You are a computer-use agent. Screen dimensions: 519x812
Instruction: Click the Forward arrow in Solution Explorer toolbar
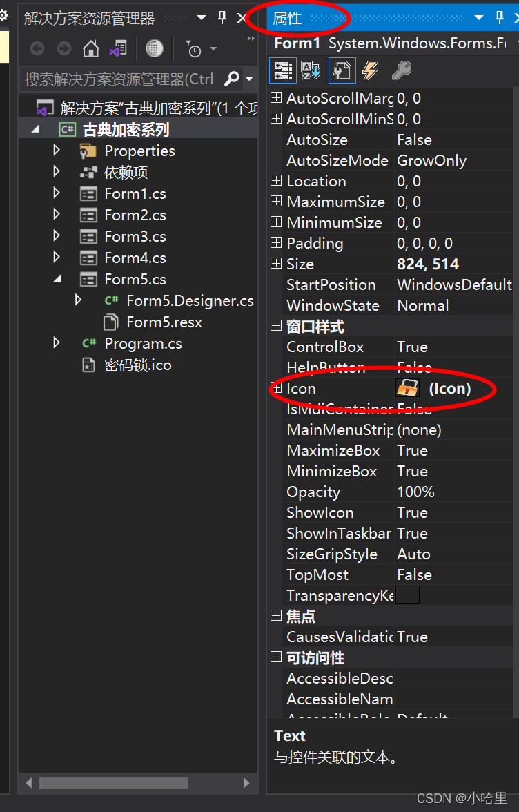tap(63, 48)
